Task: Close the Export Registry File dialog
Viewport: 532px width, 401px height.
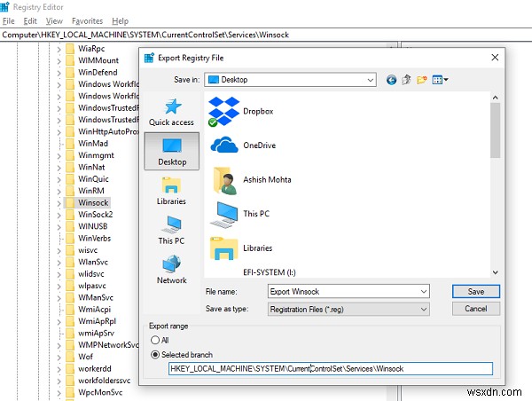Action: (x=495, y=58)
